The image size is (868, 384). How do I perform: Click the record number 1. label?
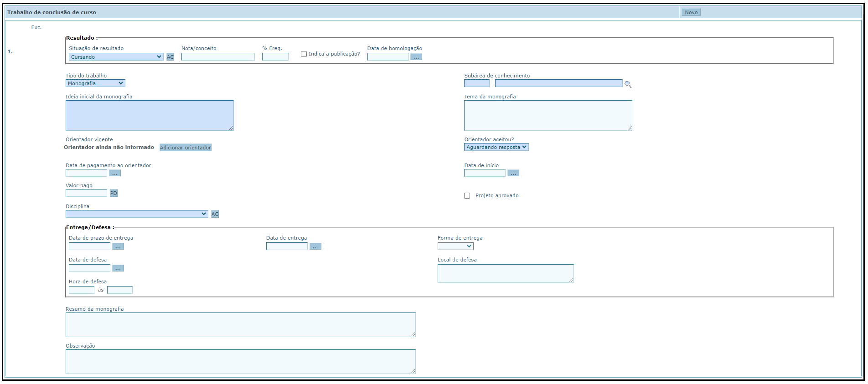[x=10, y=51]
